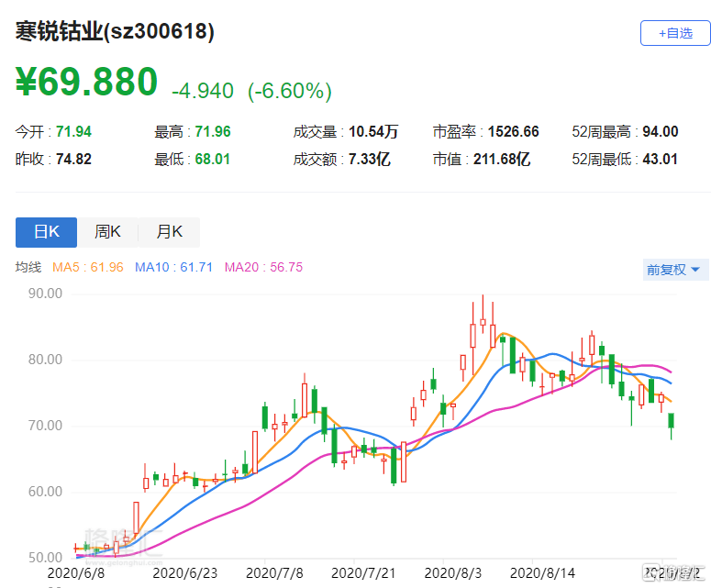
Task: Click the current price ¥69.880
Action: (x=86, y=82)
